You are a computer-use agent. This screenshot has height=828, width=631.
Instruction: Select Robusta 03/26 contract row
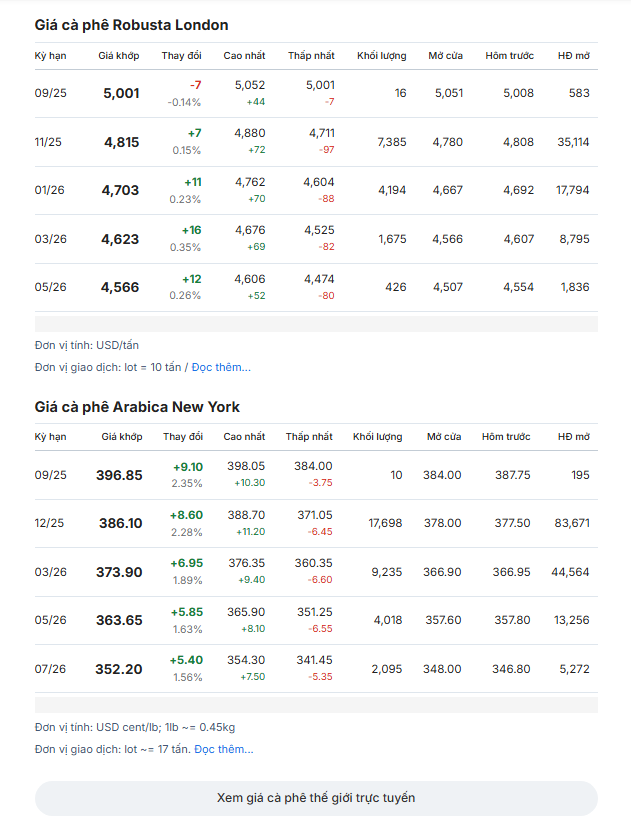point(316,239)
